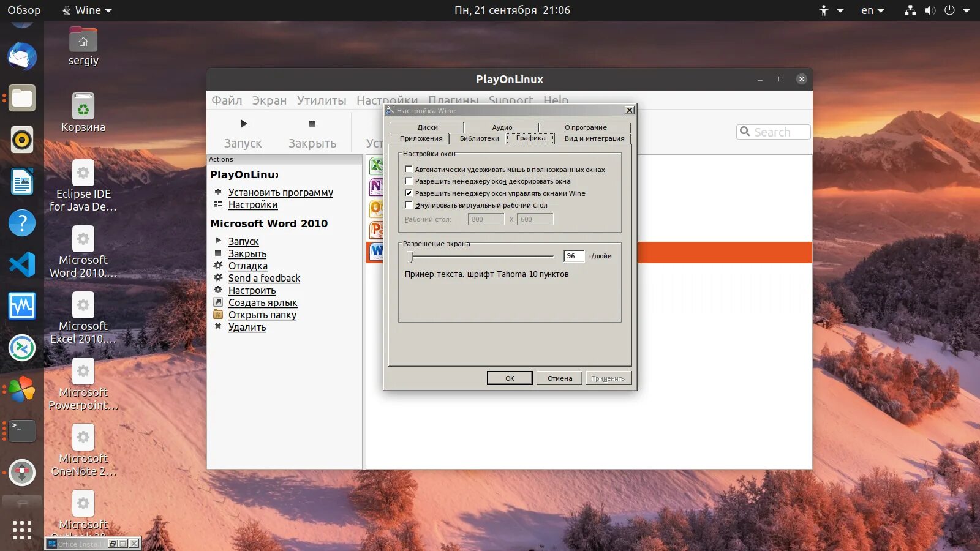The width and height of the screenshot is (980, 551).
Task: Open the Обзор activities overview
Action: tap(24, 10)
